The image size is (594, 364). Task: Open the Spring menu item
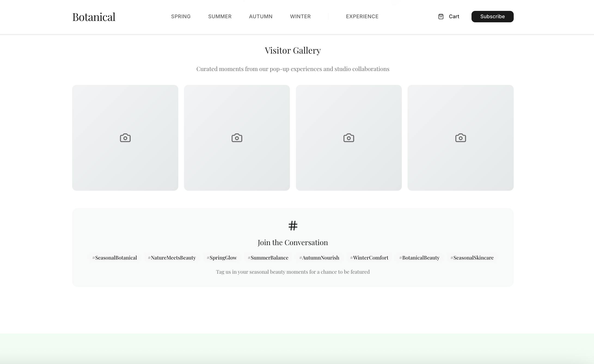coord(181,17)
